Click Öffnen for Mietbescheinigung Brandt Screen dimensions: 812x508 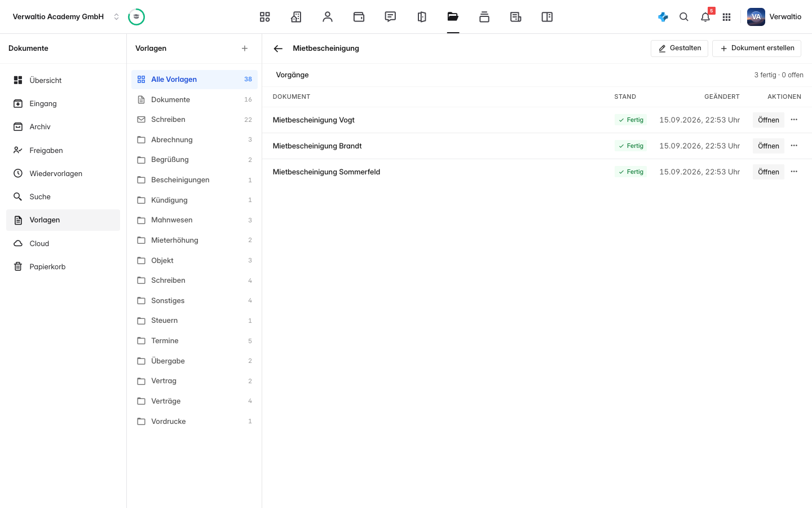769,146
